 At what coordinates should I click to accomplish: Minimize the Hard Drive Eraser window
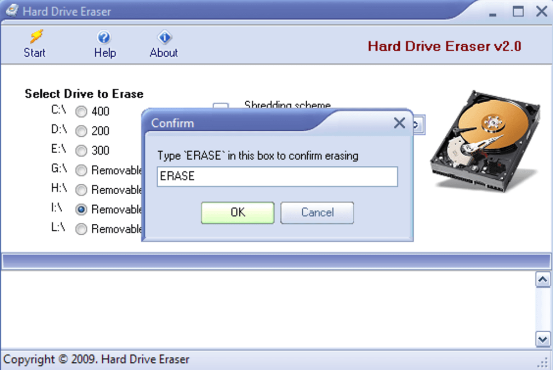pos(493,14)
